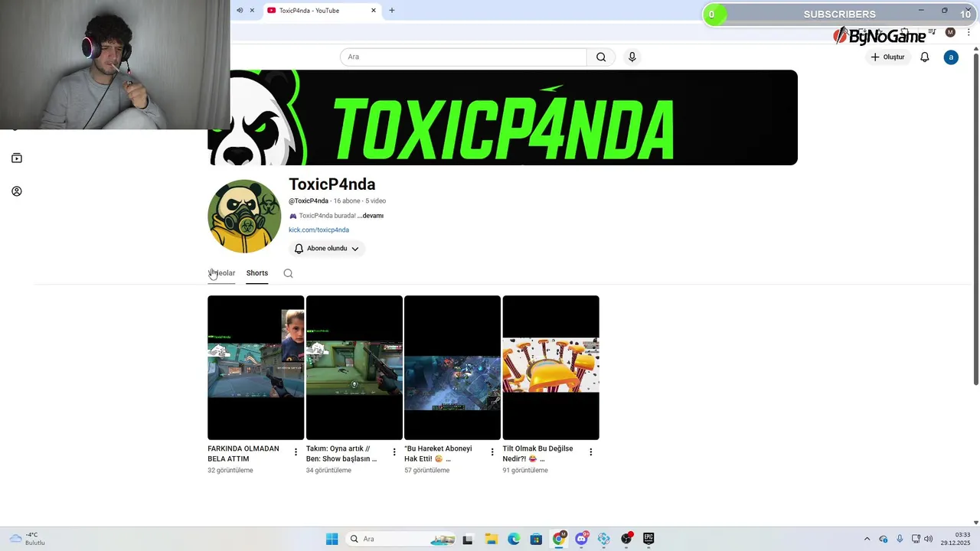Click the Oluştur create button
Image resolution: width=980 pixels, height=551 pixels.
tap(887, 57)
